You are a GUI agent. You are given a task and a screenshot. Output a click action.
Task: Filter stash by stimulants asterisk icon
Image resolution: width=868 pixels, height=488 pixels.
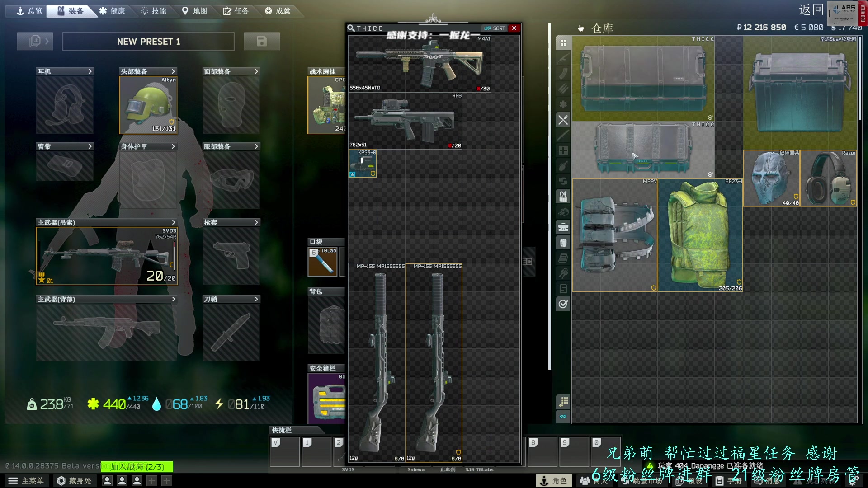click(563, 104)
